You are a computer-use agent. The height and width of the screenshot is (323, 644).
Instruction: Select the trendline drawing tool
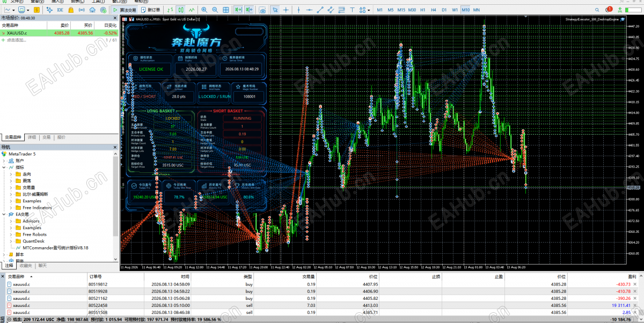[x=320, y=10]
